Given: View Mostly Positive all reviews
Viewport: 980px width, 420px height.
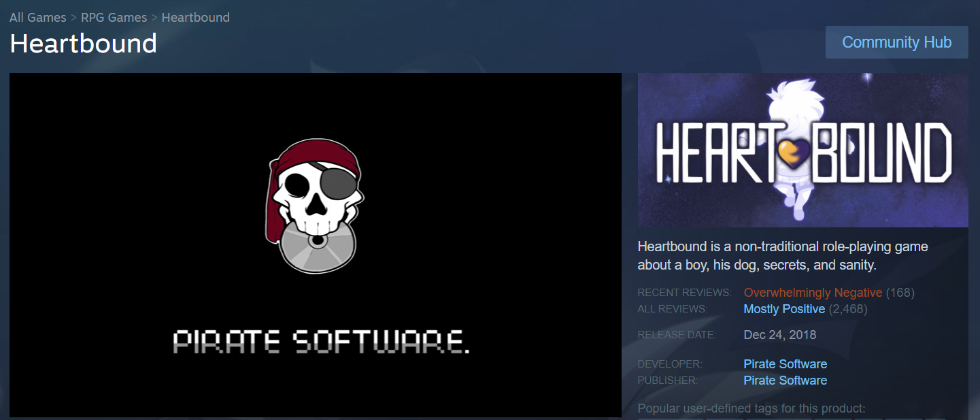Looking at the screenshot, I should point(784,309).
